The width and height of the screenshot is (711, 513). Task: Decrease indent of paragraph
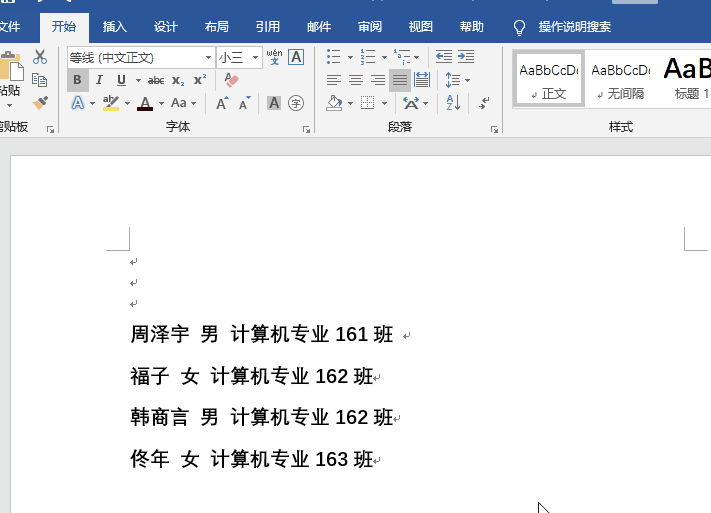point(443,57)
